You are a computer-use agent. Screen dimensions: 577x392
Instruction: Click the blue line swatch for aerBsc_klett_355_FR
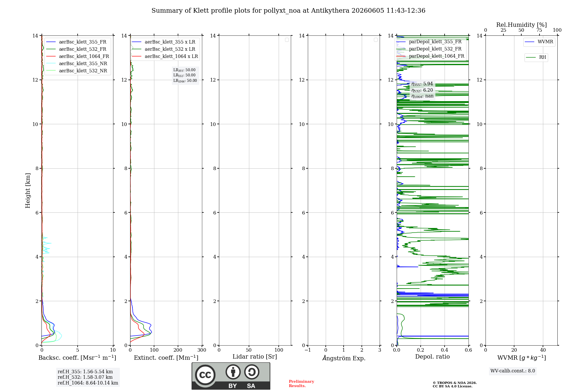[x=51, y=42]
